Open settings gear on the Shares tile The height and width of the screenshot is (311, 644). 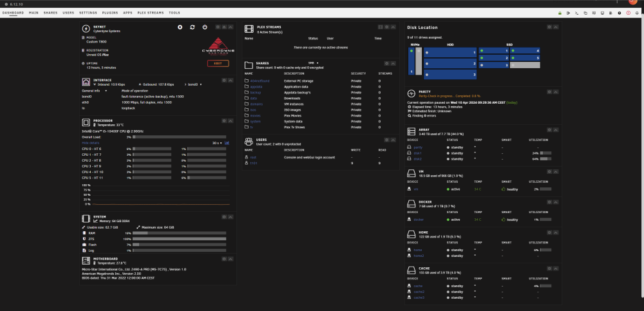(x=387, y=64)
